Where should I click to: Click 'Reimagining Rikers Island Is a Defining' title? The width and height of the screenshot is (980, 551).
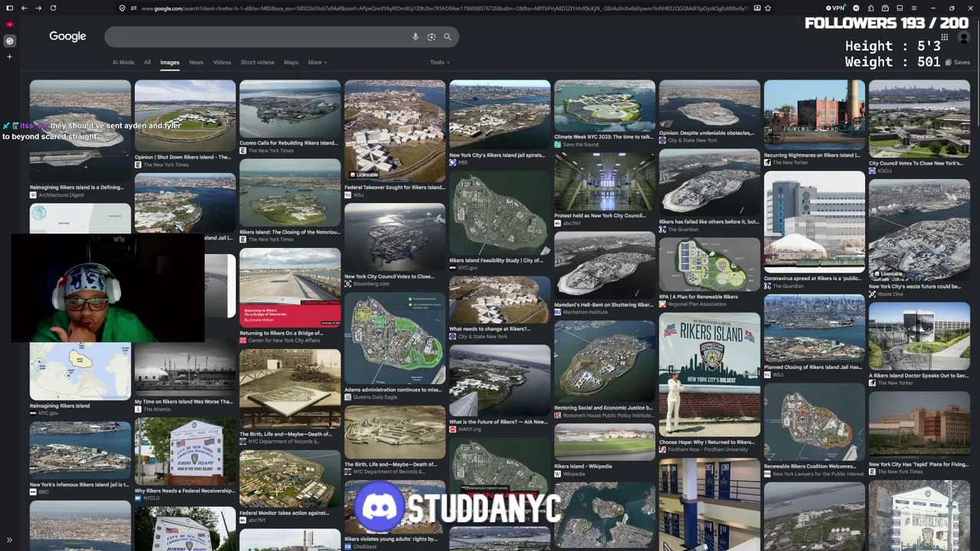tap(77, 187)
